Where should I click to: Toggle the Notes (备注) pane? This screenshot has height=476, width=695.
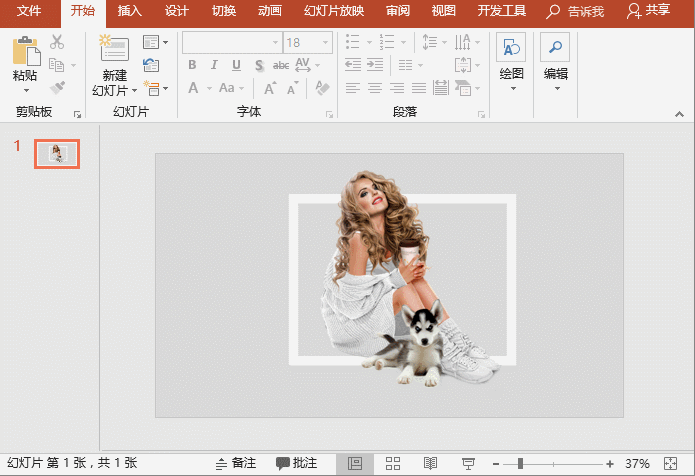[x=236, y=463]
